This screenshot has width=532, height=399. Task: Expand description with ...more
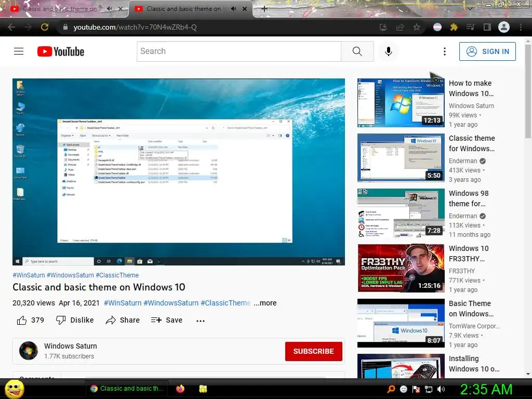click(265, 303)
